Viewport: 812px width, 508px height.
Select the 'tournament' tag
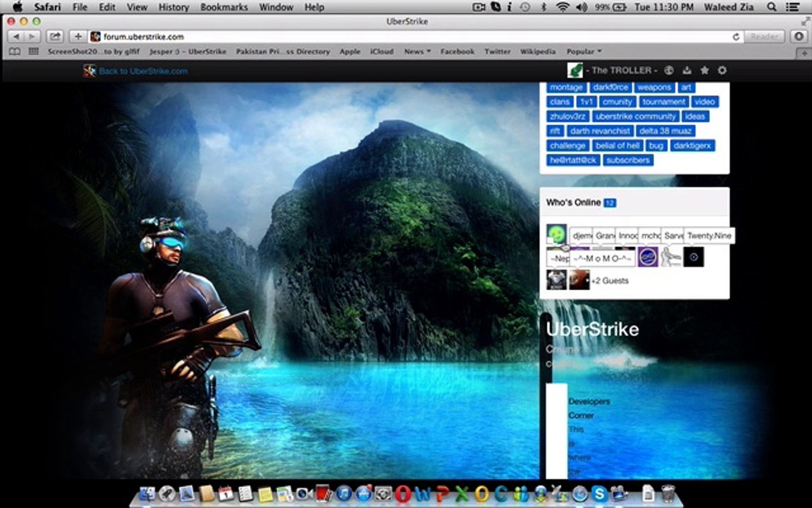664,102
